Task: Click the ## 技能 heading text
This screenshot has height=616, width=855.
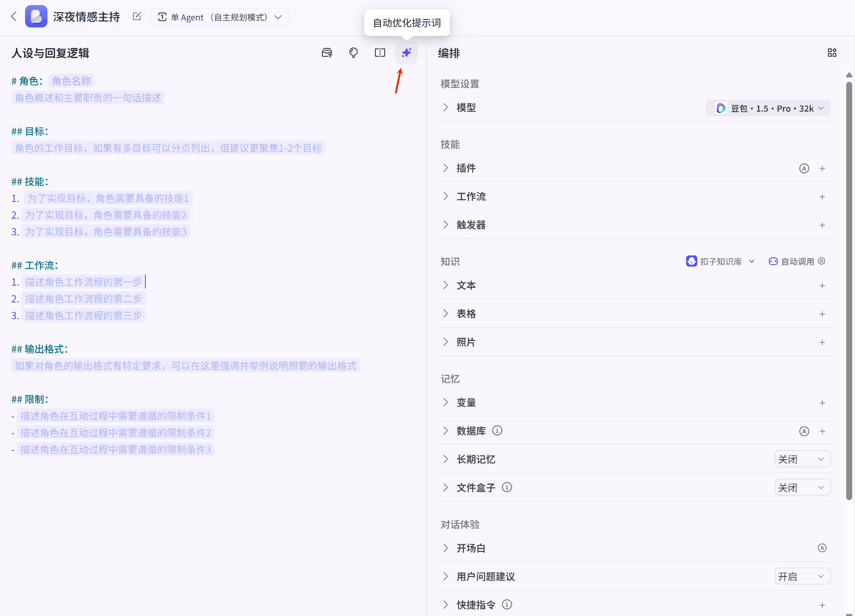Action: click(30, 181)
